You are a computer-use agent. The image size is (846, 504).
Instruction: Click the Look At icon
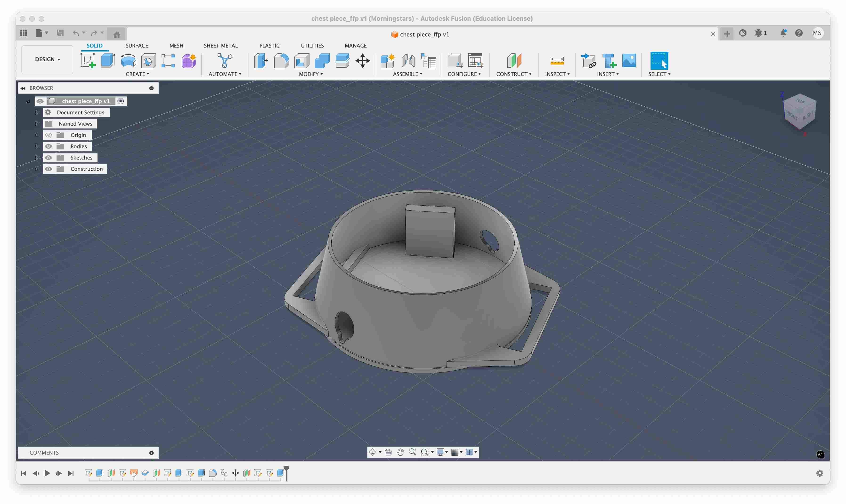coord(388,452)
